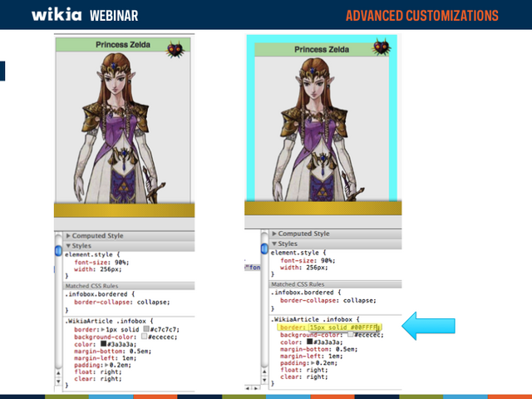Viewport: 532px width, 399px height.
Task: Click 'border-collapse: collapse' in right panel
Action: tap(328, 300)
